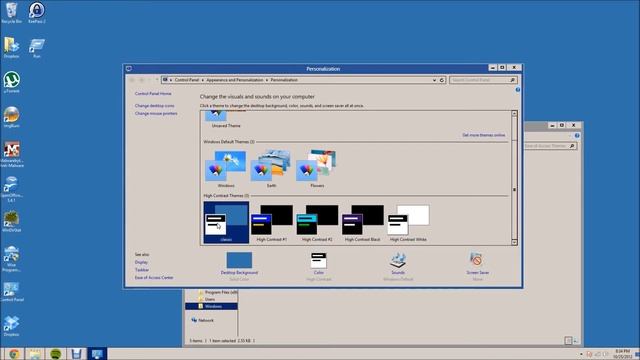The image size is (640, 360).
Task: Open the KeePass 2 desktop icon
Action: tap(37, 12)
